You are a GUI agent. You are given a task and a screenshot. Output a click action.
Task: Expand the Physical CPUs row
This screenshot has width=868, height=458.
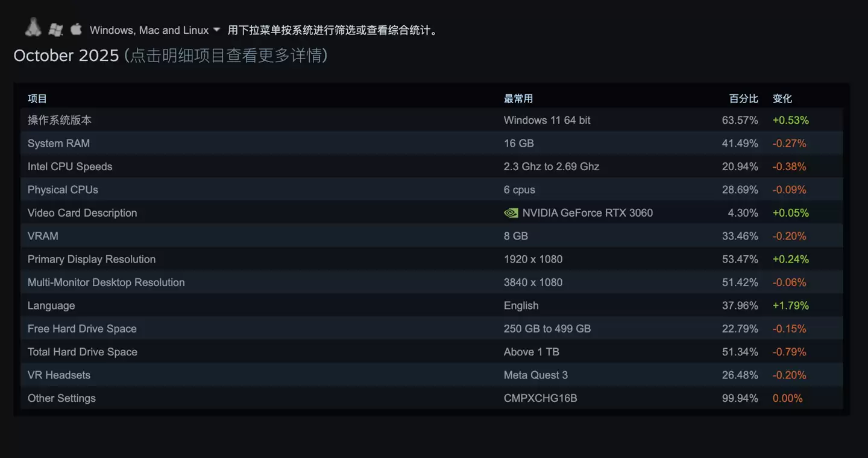click(x=62, y=189)
